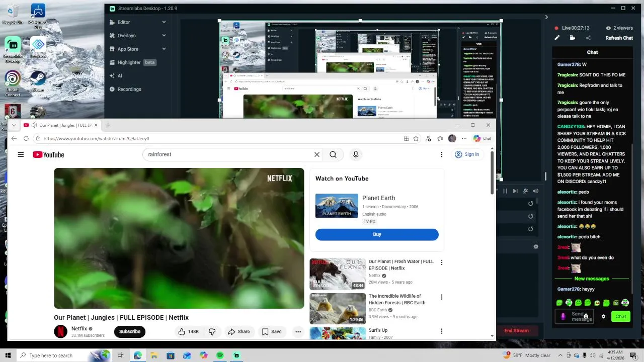Expand the App Store chevron

(164, 49)
